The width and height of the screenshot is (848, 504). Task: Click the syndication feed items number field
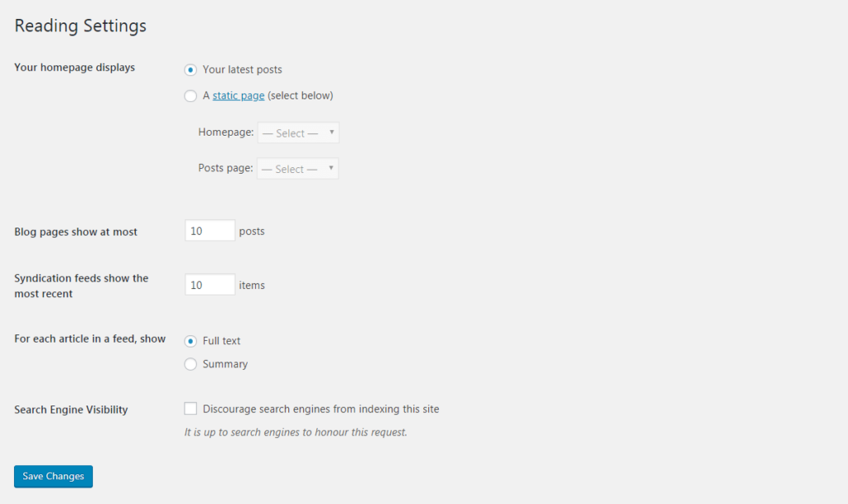pyautogui.click(x=209, y=284)
